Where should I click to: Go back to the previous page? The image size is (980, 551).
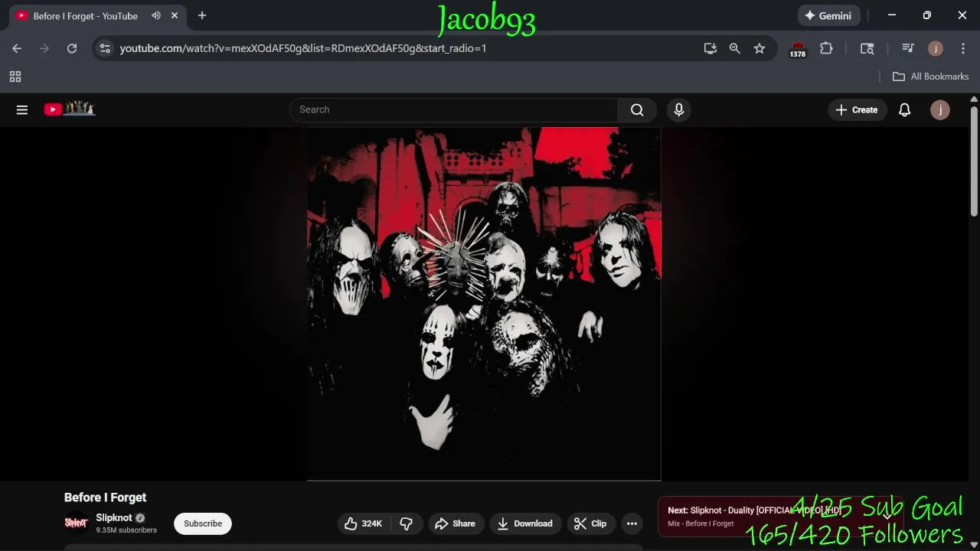click(x=17, y=48)
